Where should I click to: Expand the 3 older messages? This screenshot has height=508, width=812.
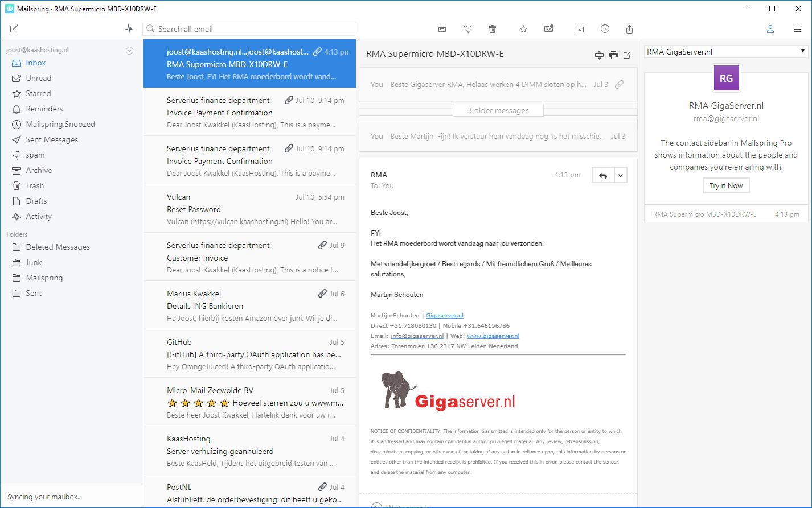(498, 110)
